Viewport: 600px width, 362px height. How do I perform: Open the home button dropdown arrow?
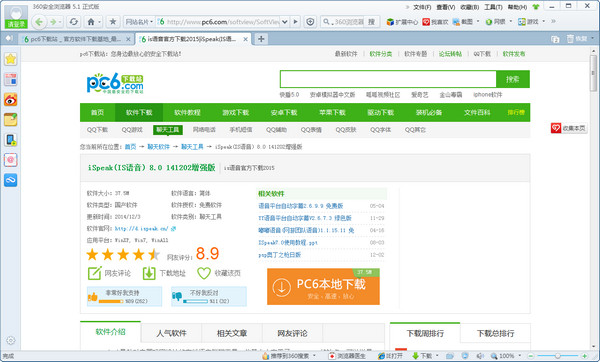click(99, 22)
